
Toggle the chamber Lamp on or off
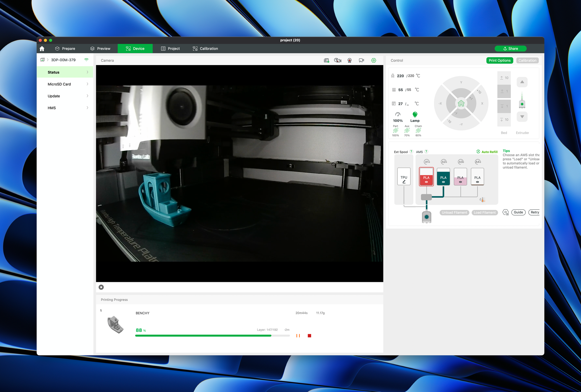415,114
